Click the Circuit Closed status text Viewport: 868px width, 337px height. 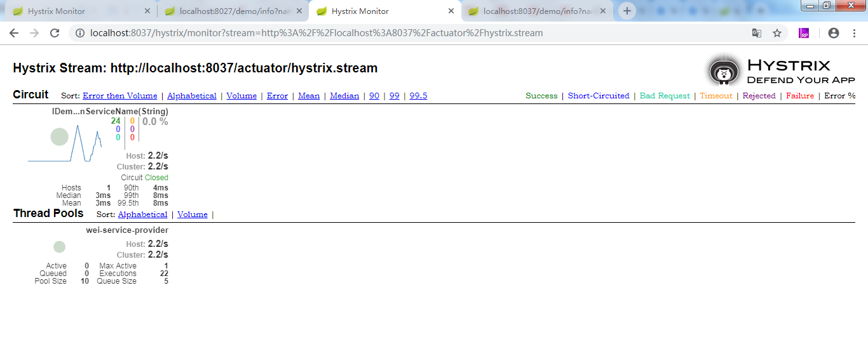[x=145, y=178]
